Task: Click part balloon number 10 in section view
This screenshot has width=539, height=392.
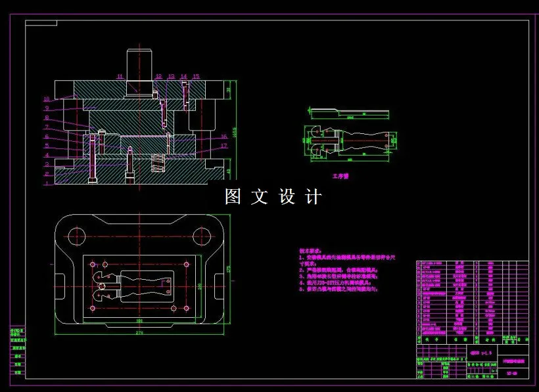Action: 47,99
